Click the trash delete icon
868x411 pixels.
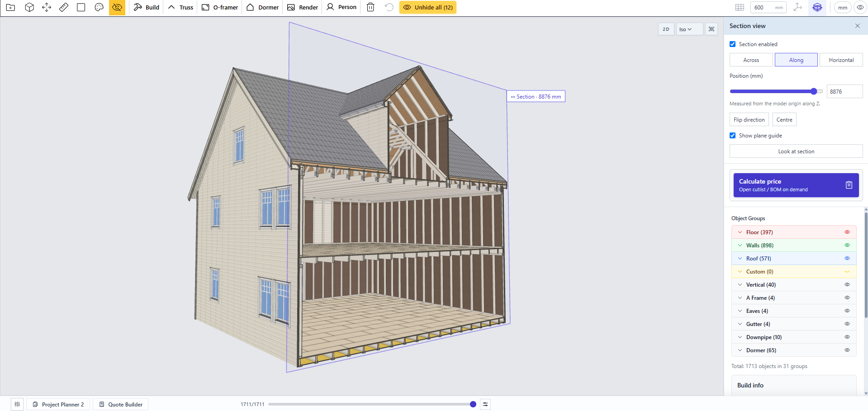tap(370, 7)
